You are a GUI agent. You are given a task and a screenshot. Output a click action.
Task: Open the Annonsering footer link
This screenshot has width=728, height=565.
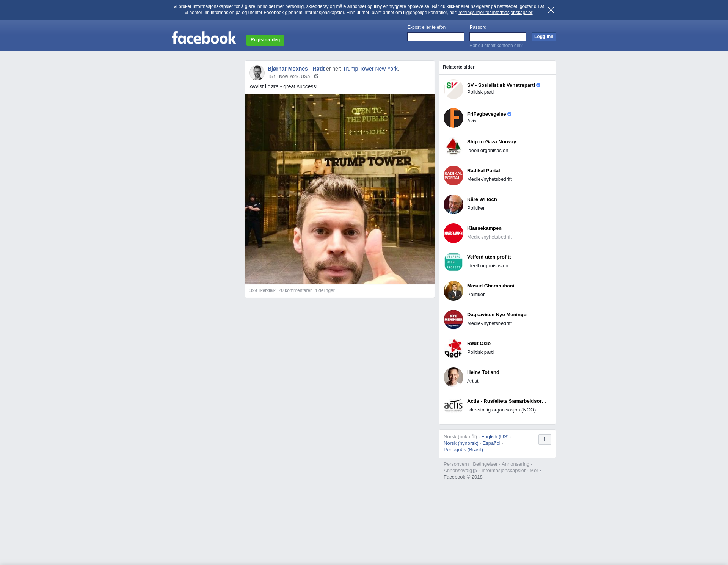coord(515,464)
